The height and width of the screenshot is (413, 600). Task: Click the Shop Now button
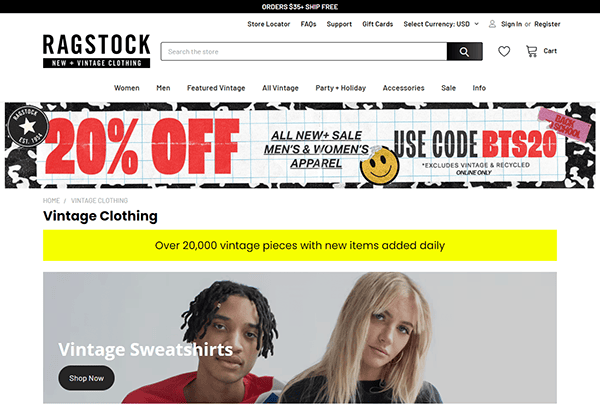pos(86,378)
